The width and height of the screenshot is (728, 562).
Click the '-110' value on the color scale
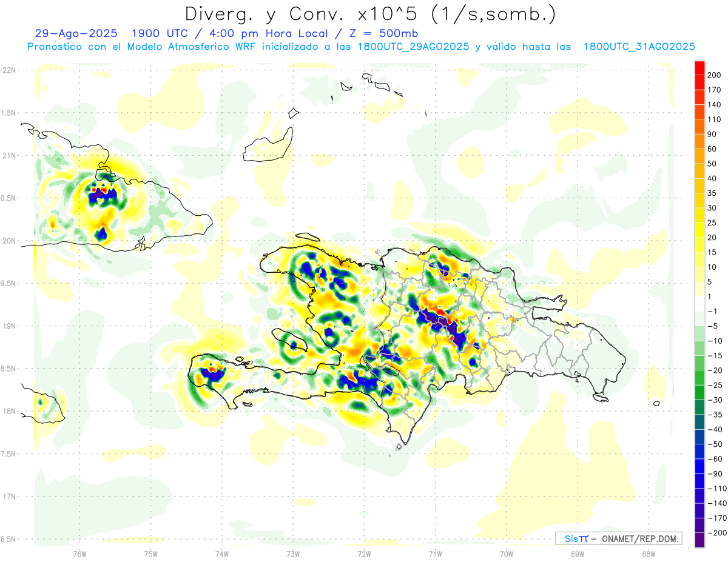716,489
